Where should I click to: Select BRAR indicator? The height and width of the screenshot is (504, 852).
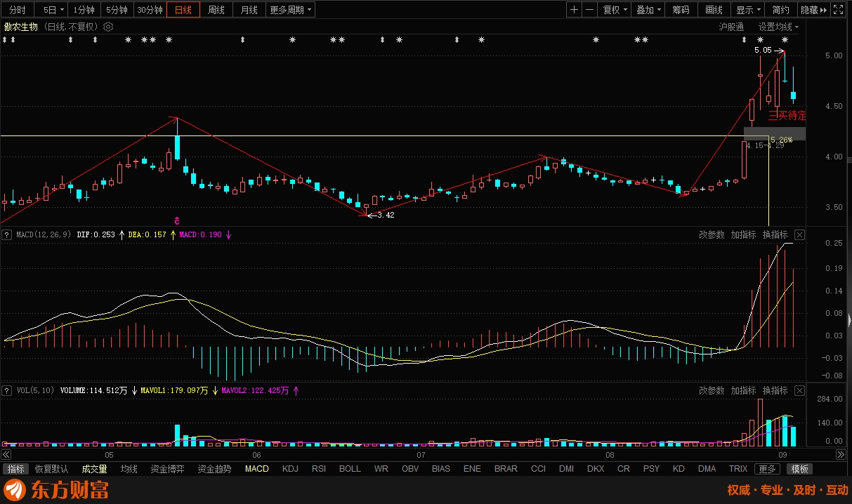[506, 469]
